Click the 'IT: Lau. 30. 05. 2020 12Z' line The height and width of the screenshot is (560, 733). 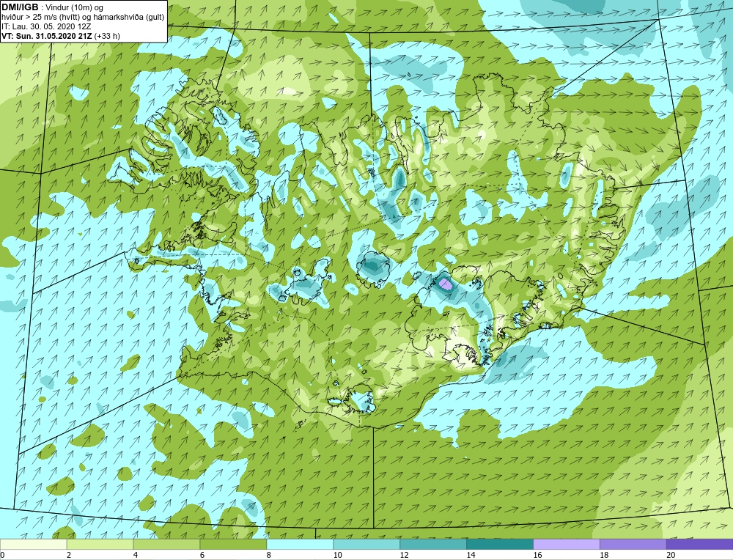pos(45,26)
